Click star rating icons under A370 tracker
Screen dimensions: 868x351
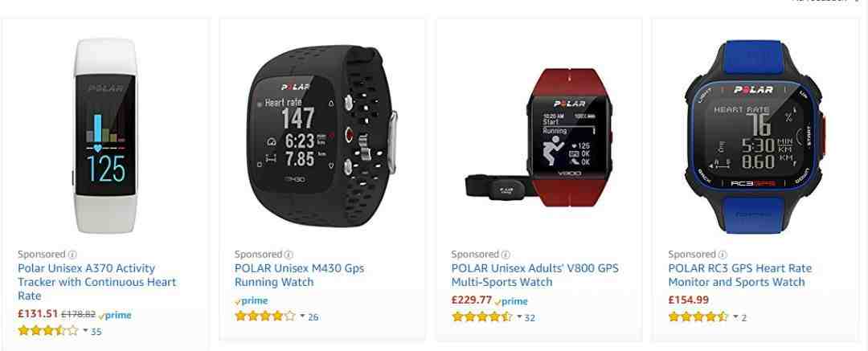click(x=48, y=331)
